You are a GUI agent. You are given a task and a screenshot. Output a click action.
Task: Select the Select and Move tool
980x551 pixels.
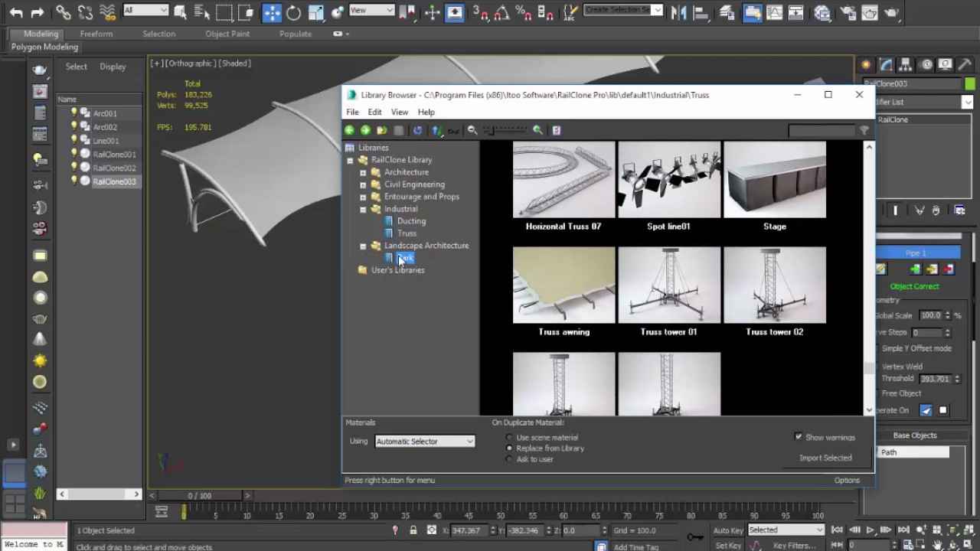(x=272, y=12)
